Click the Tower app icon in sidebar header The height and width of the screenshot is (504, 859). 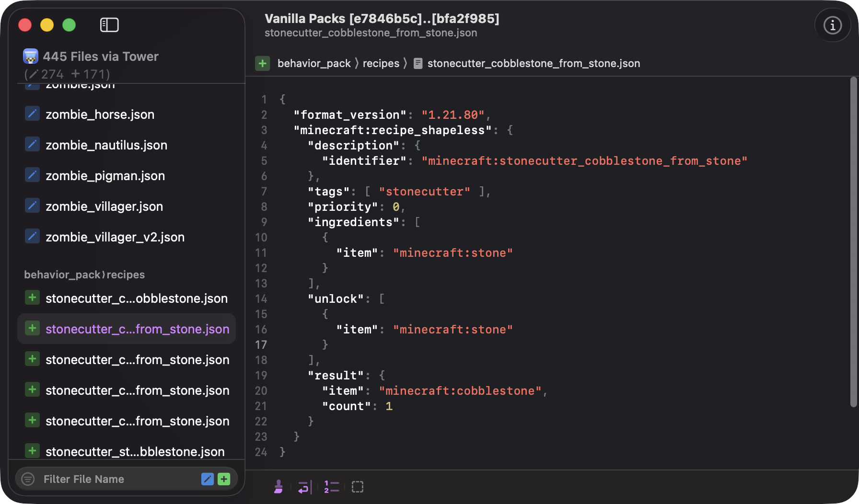[x=31, y=57]
